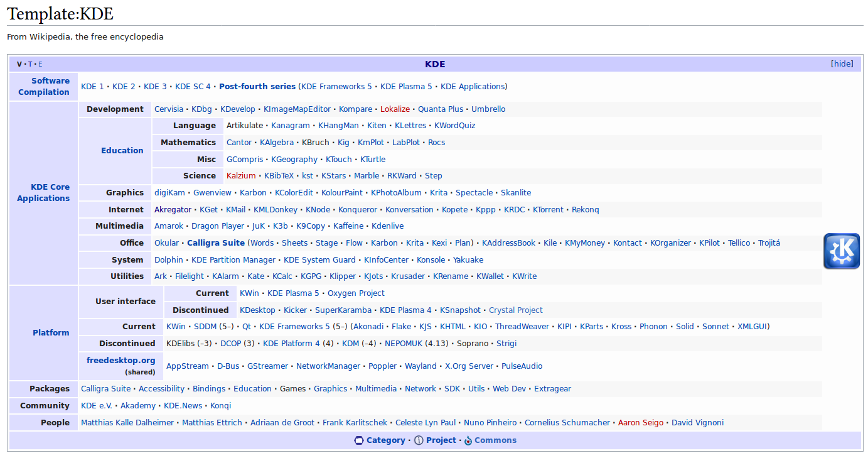Open the Education subgroup heading link
This screenshot has width=868, height=458.
pos(122,151)
